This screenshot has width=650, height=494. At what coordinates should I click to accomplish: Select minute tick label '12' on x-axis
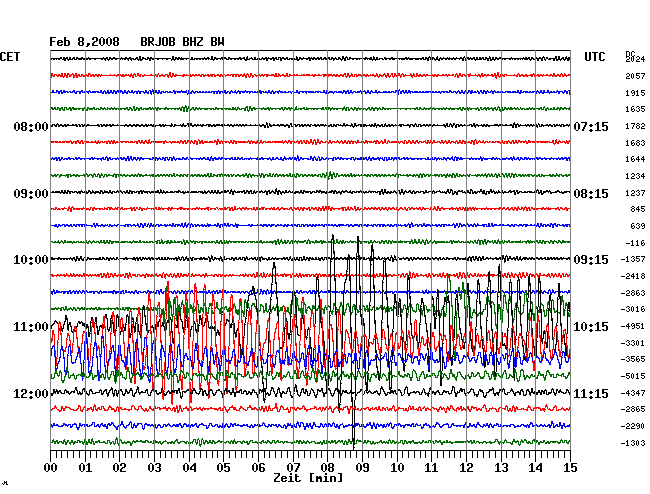466,468
